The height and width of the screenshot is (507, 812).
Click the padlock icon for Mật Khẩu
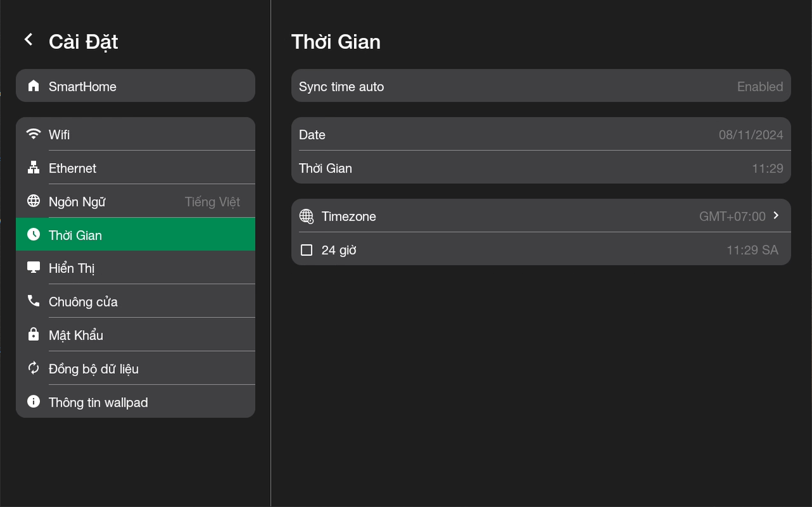tap(34, 334)
